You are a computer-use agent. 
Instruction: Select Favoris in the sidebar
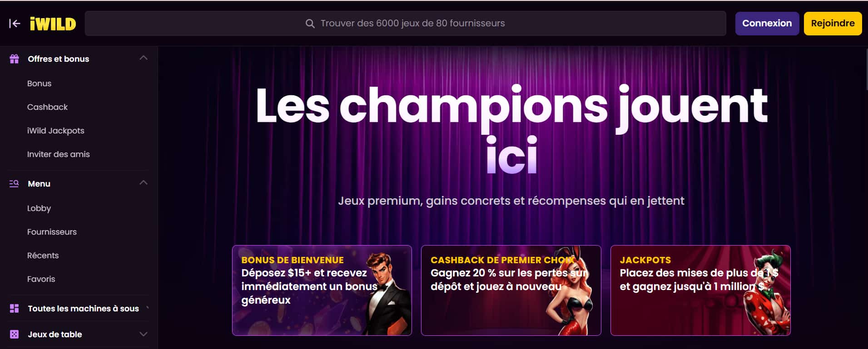pyautogui.click(x=41, y=279)
